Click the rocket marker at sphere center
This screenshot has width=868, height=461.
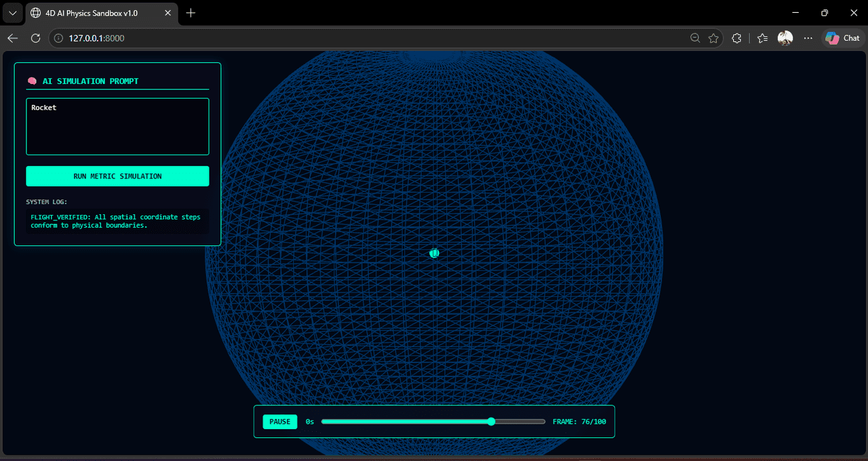pyautogui.click(x=434, y=253)
